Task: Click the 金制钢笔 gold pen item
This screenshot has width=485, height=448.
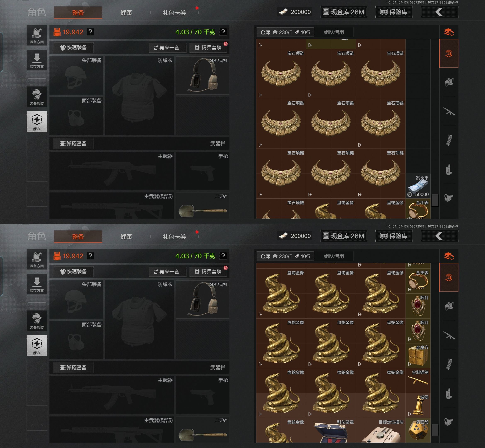Action: pyautogui.click(x=418, y=381)
